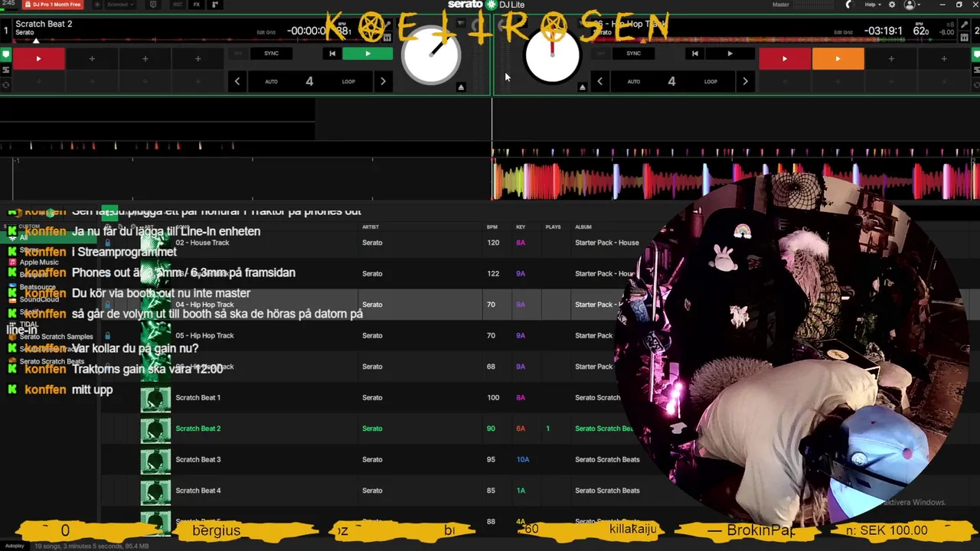Add cue point beside orange pad on deck 2
This screenshot has width=980, height=551.
pos(890,58)
